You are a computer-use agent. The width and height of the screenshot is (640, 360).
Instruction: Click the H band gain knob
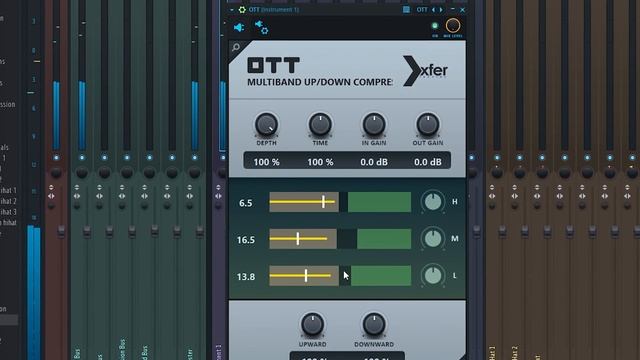(x=433, y=202)
